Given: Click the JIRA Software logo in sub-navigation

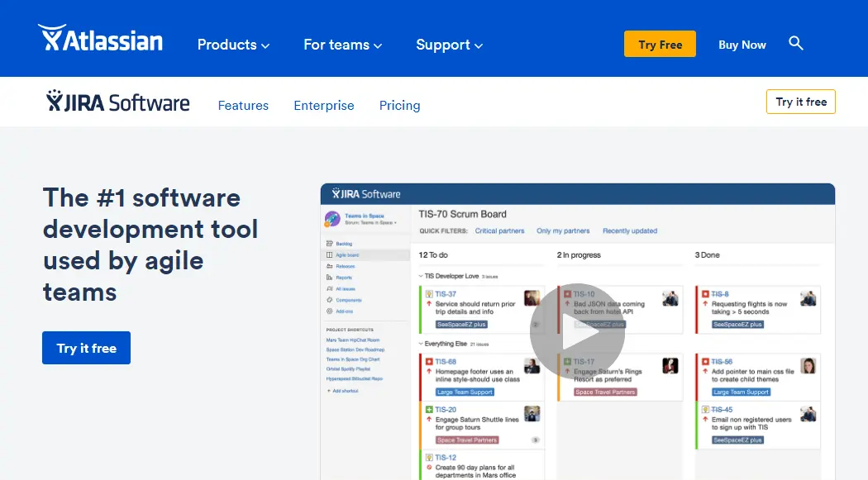Looking at the screenshot, I should (x=118, y=101).
